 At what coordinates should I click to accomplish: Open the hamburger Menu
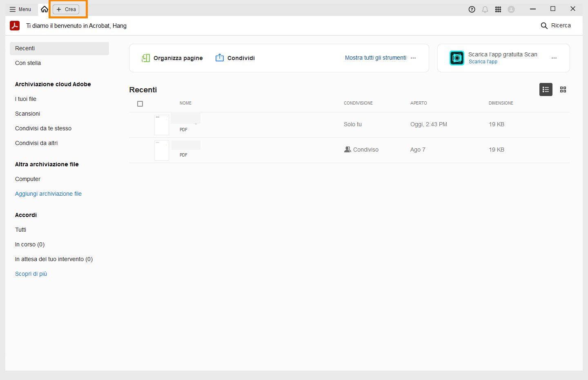pyautogui.click(x=20, y=9)
